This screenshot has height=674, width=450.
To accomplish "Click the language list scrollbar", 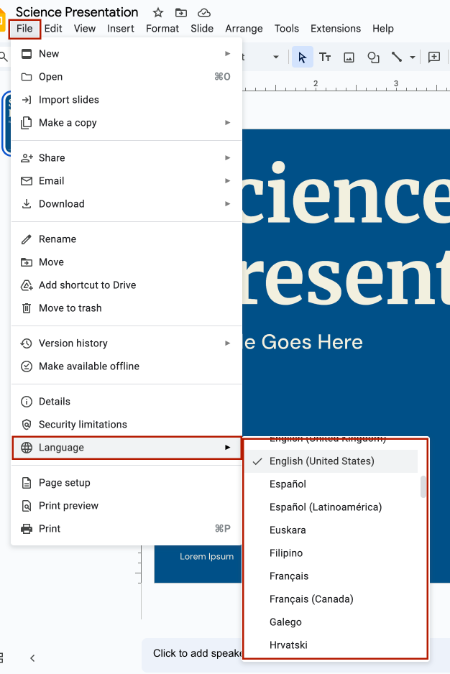I will (423, 487).
